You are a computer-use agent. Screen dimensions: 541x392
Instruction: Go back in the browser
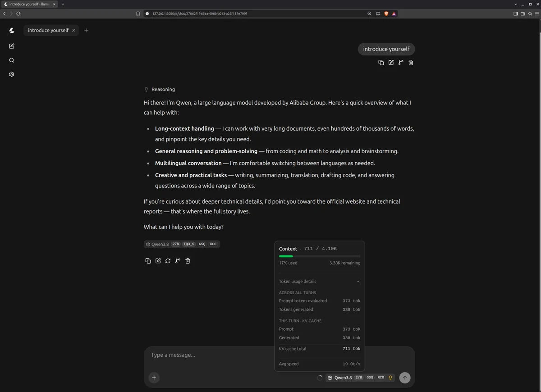pos(5,14)
